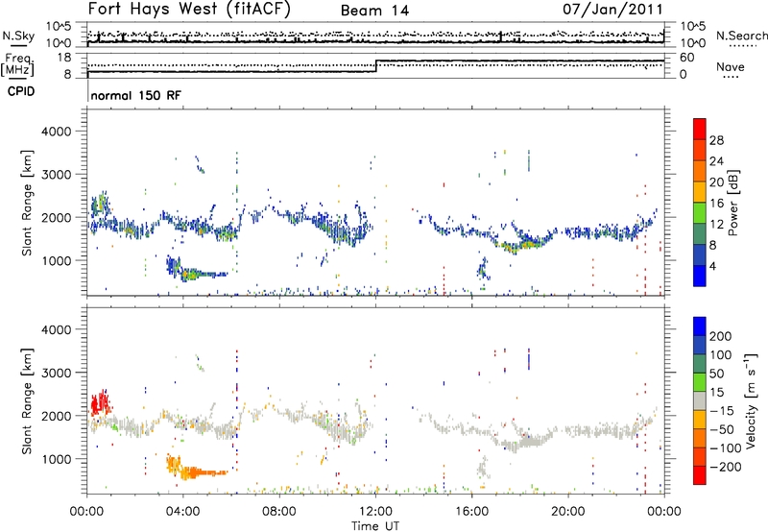The width and height of the screenshot is (768, 532).
Task: Pick the red bottom of the velocity colorbar
Action: pyautogui.click(x=700, y=475)
